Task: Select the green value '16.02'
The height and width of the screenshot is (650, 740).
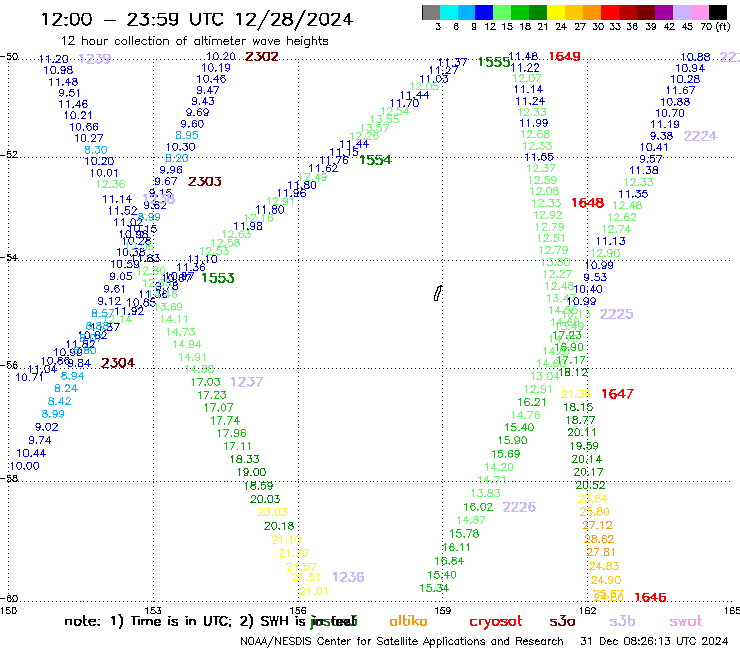Action: point(478,507)
